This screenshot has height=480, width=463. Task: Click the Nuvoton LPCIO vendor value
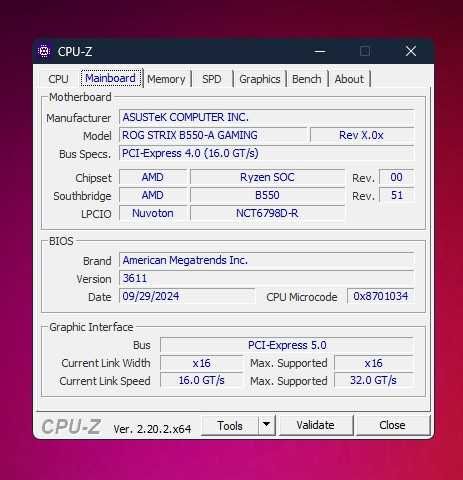pyautogui.click(x=153, y=213)
